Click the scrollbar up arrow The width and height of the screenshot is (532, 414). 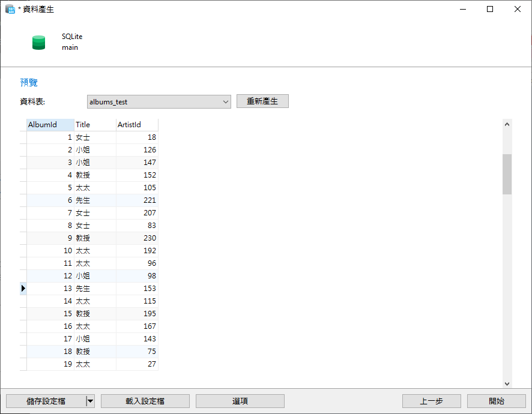(507, 124)
